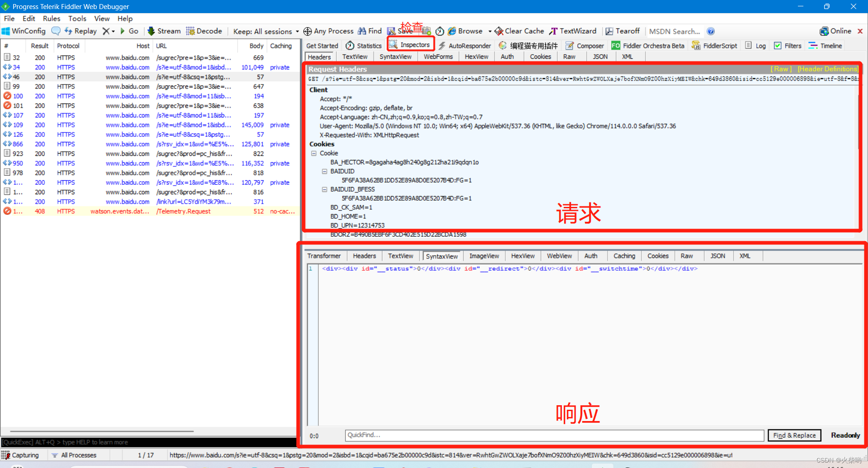Collapse the BAIDUID_BFESS cookie node

click(324, 190)
